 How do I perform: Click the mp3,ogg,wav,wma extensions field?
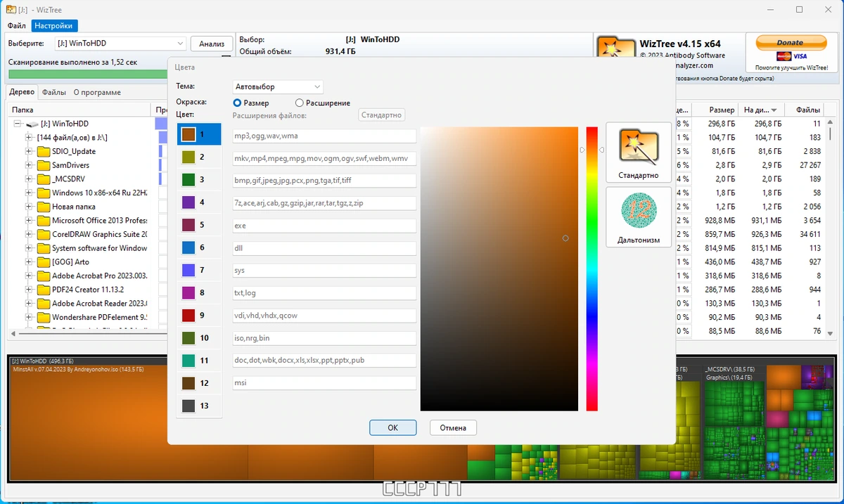[x=325, y=136]
